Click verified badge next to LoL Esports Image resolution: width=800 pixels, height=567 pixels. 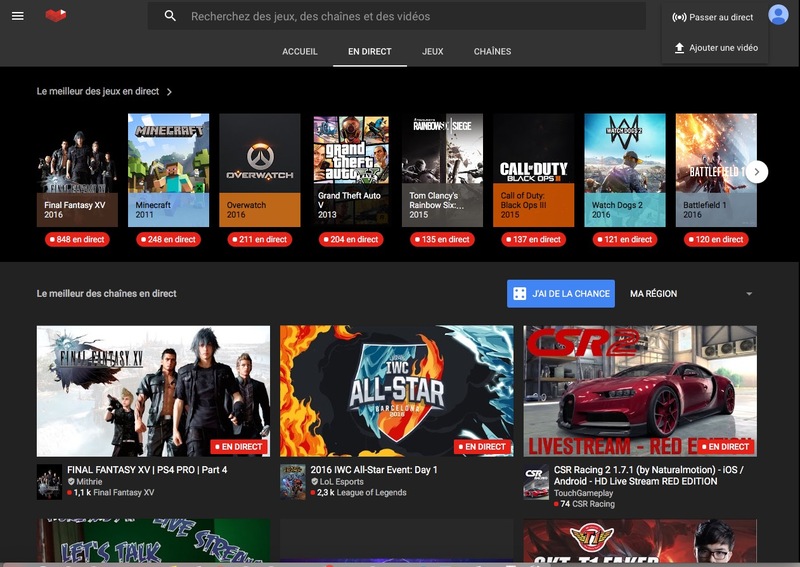(314, 481)
